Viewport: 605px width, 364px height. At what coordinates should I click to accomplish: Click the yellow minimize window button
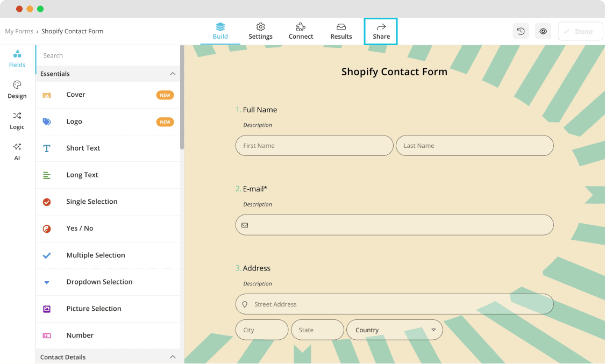point(30,9)
